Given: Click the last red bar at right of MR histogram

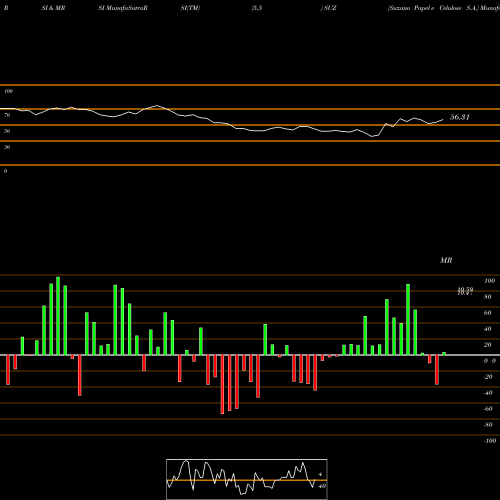Looking at the screenshot, I should tap(437, 370).
